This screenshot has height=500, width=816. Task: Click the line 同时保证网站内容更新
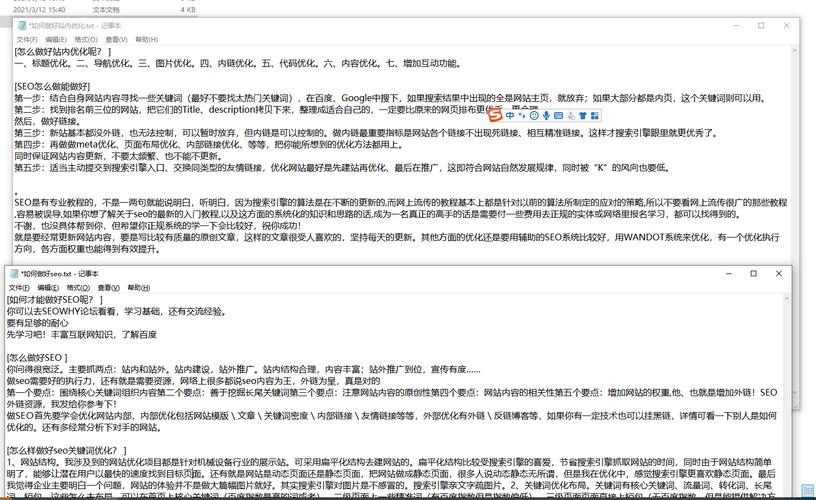pyautogui.click(x=119, y=156)
